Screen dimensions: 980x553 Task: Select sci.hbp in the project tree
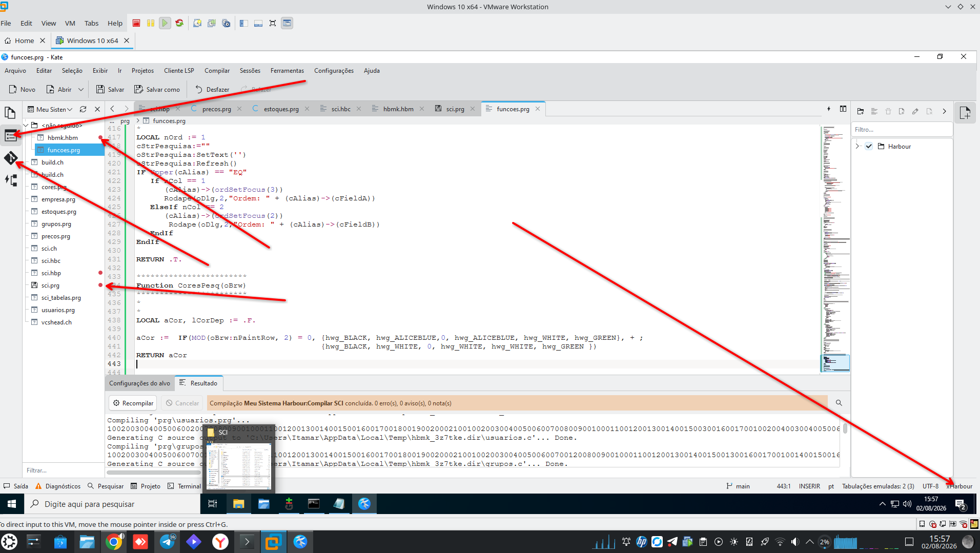click(51, 273)
